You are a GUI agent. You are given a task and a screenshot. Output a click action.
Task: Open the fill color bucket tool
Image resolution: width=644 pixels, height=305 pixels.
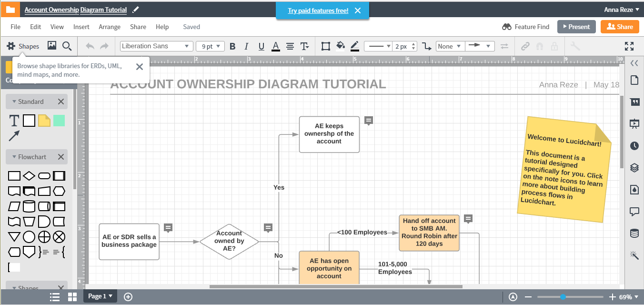tap(340, 46)
